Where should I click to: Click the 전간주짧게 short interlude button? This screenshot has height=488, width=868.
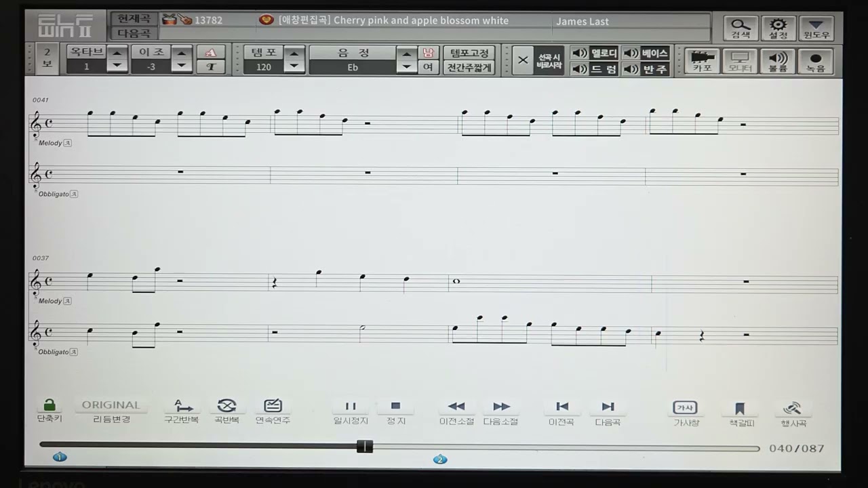point(469,67)
